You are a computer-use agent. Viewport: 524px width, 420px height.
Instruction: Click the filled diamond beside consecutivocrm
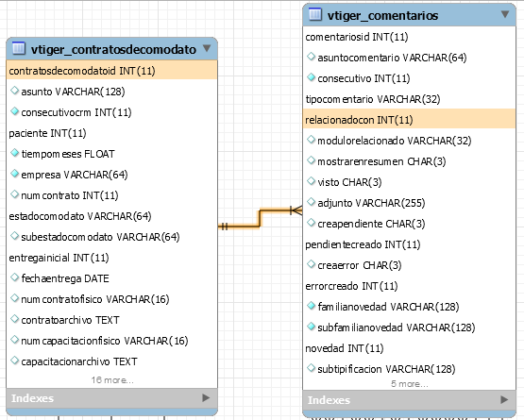coord(14,111)
